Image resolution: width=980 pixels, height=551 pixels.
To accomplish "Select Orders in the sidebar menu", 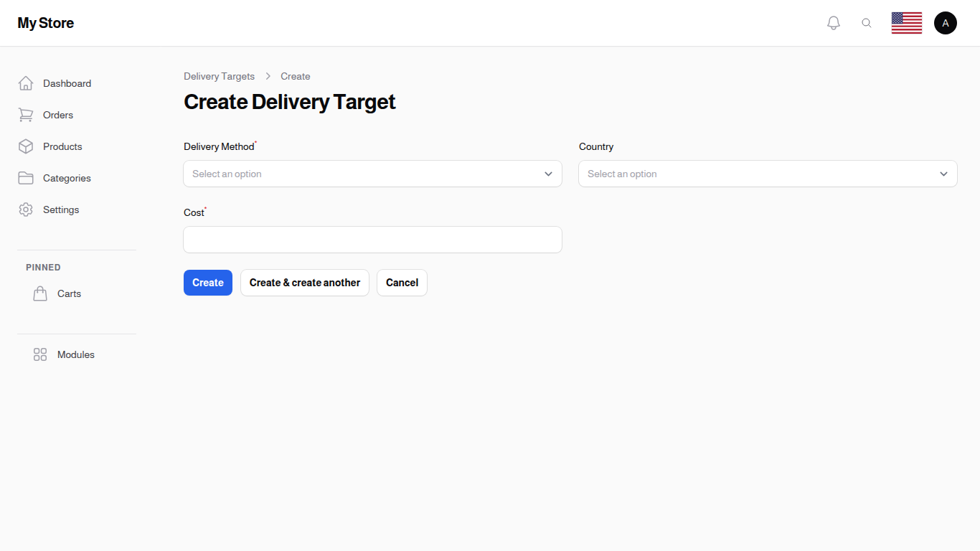I will tap(57, 114).
